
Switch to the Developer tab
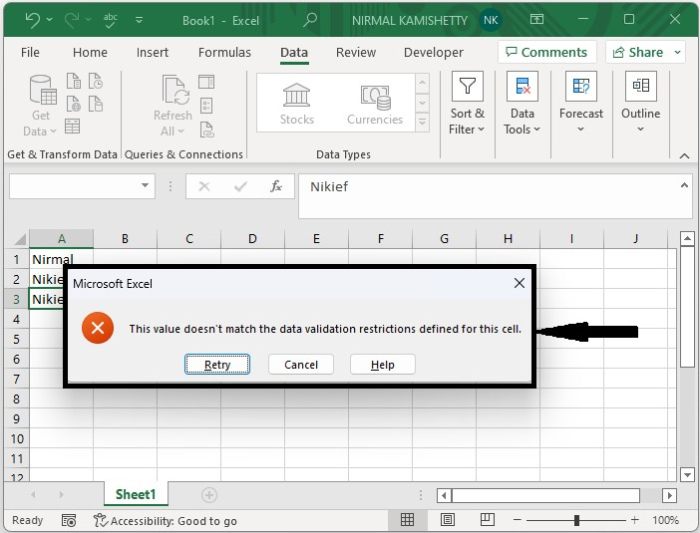(x=433, y=52)
